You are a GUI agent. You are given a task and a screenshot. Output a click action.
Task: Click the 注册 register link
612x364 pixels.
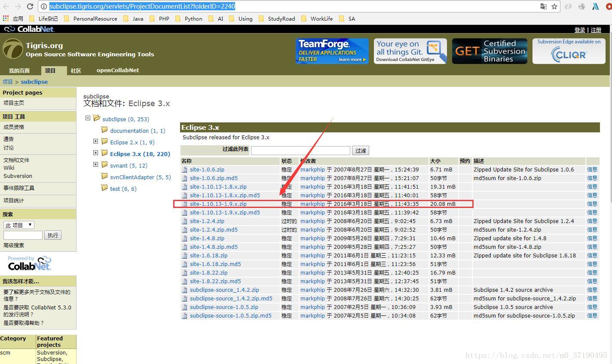pos(596,30)
